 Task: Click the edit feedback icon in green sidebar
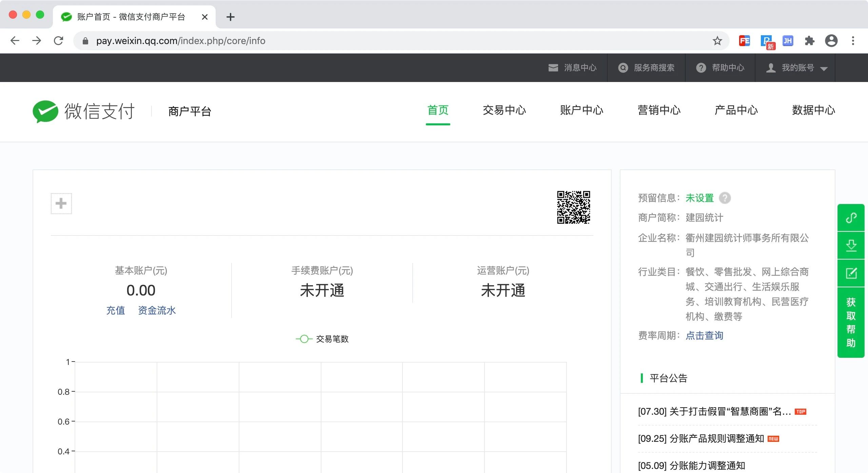[851, 273]
